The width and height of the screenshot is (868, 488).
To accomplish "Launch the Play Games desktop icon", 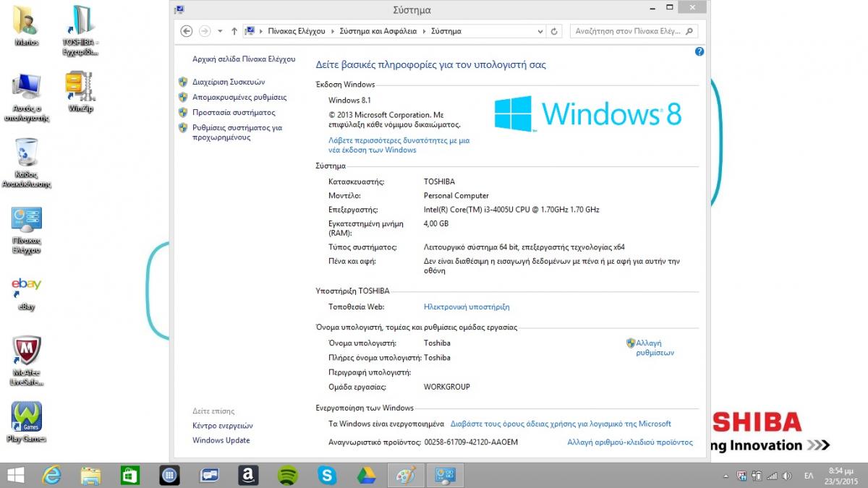I will click(x=27, y=423).
